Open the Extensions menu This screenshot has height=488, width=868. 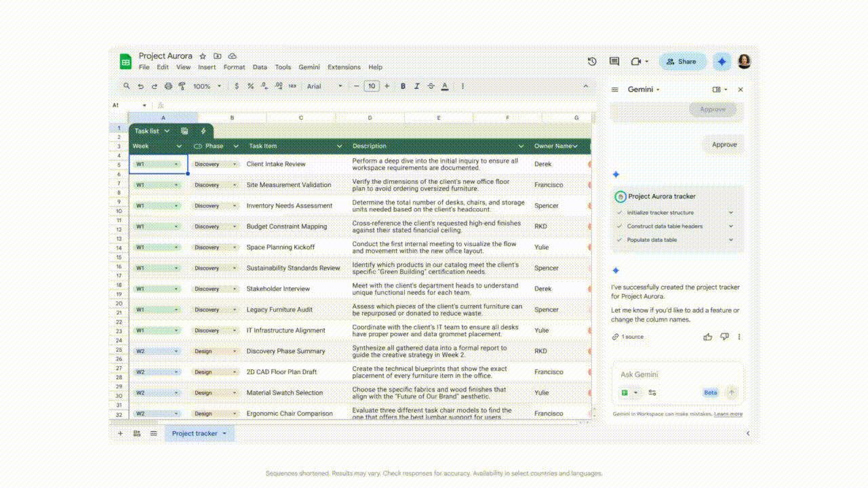pyautogui.click(x=344, y=67)
